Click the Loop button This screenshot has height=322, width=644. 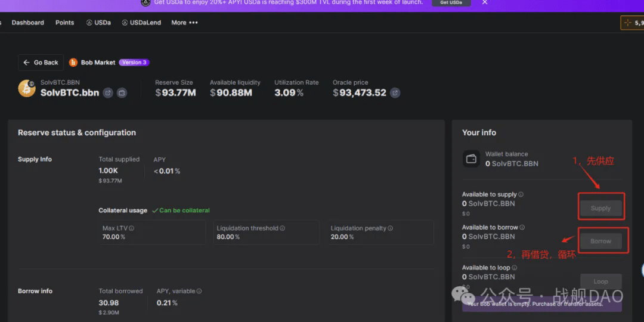point(601,281)
